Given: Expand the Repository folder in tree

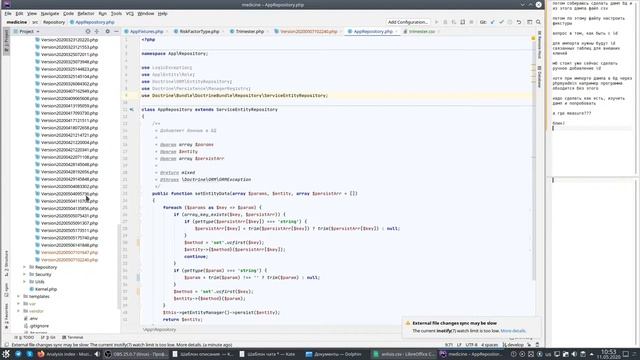Looking at the screenshot, I should pos(24,267).
